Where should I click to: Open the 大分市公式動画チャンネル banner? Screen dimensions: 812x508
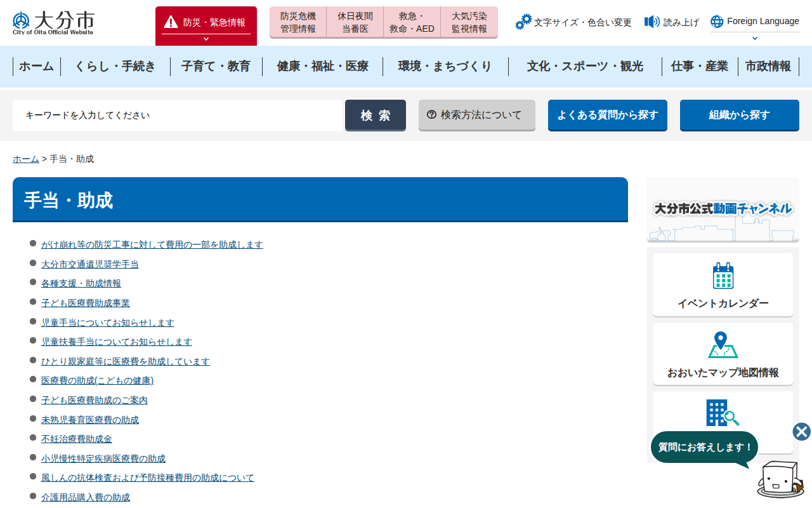(723, 210)
